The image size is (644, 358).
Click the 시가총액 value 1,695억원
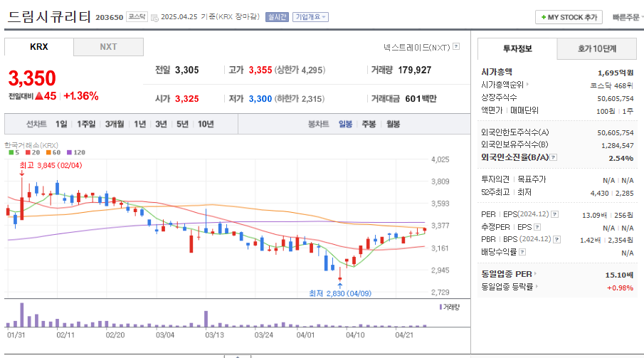click(x=616, y=73)
